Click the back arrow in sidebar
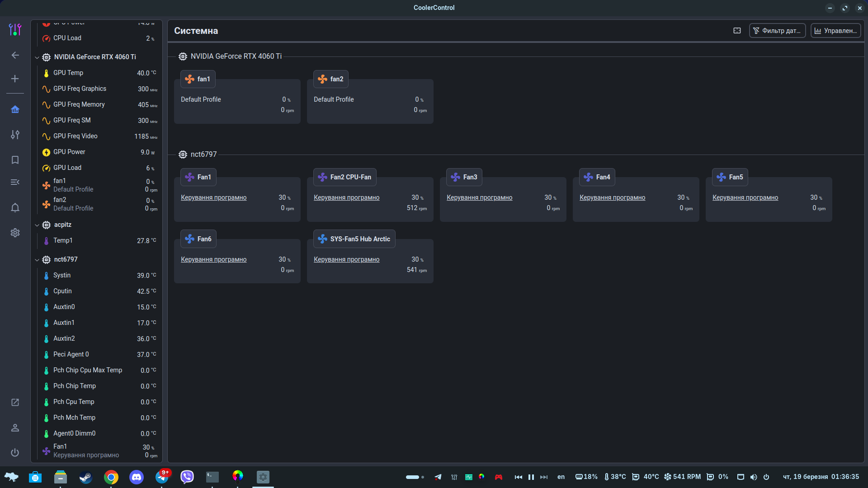The width and height of the screenshot is (868, 488). pos(15,55)
